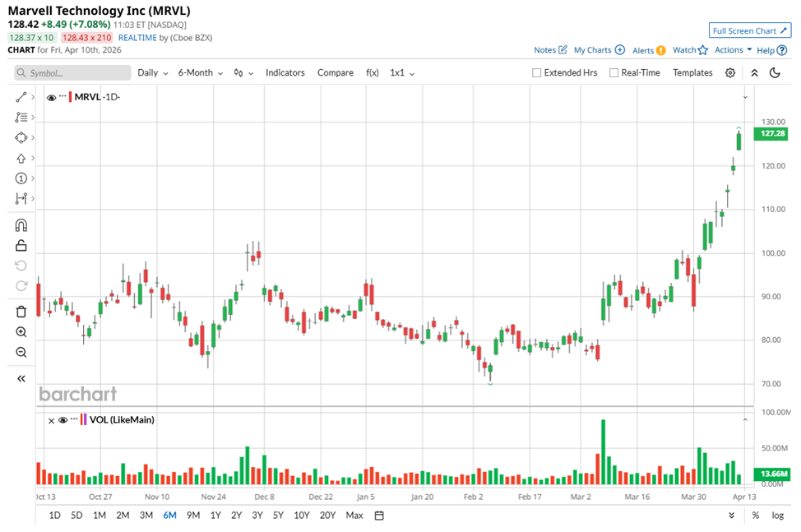Select the Max range tab
This screenshot has height=532, width=801.
tap(354, 516)
